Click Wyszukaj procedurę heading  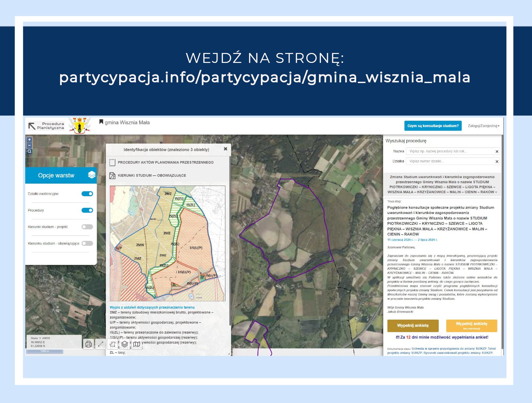tap(406, 140)
